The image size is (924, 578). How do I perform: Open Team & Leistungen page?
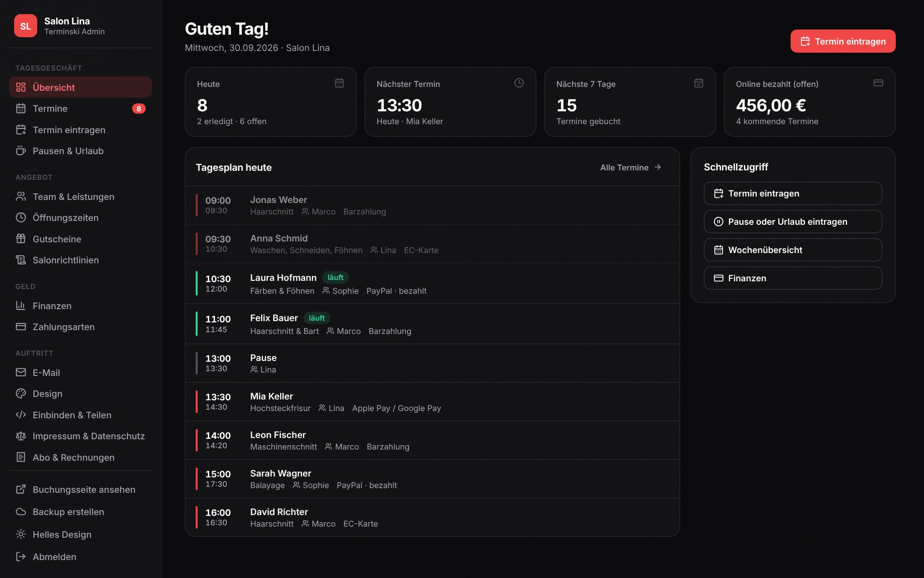coord(80,197)
